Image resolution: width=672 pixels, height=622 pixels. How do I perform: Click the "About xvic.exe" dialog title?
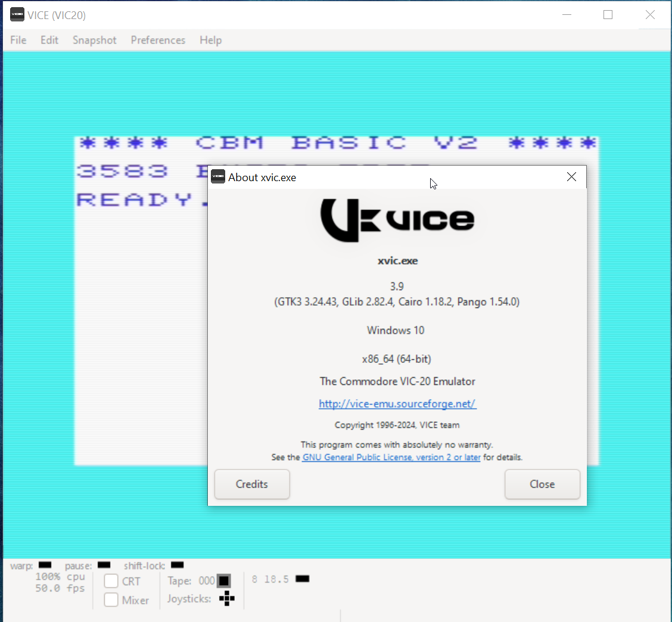(x=262, y=178)
